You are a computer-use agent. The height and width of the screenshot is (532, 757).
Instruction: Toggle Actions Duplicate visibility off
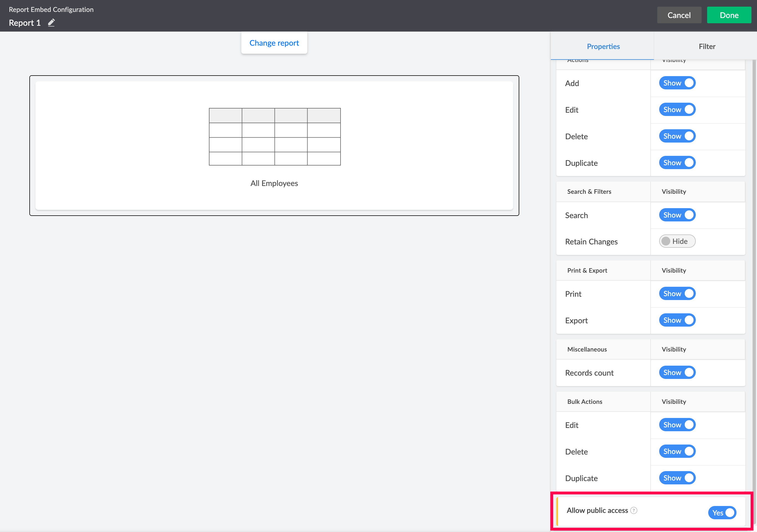click(677, 163)
